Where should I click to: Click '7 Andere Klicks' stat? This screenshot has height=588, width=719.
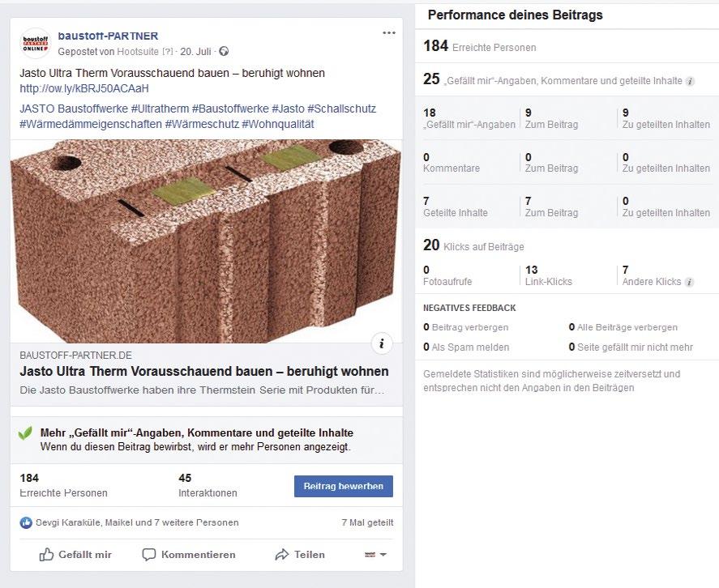pos(652,276)
